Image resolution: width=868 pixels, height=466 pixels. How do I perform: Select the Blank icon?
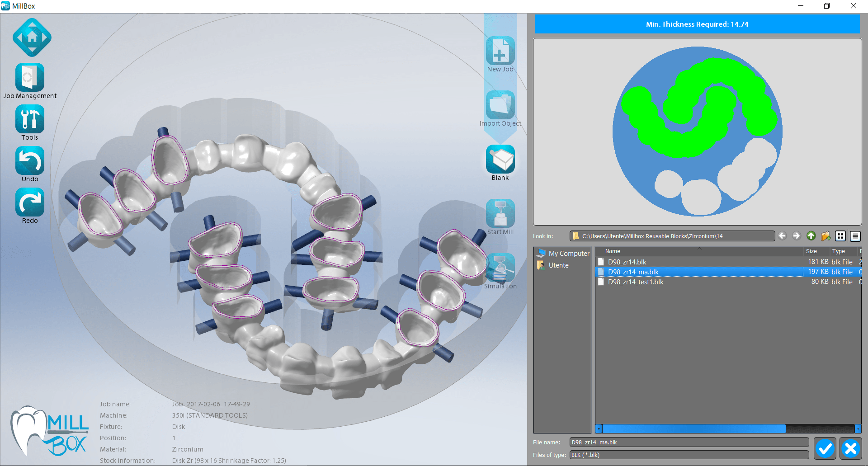point(500,159)
